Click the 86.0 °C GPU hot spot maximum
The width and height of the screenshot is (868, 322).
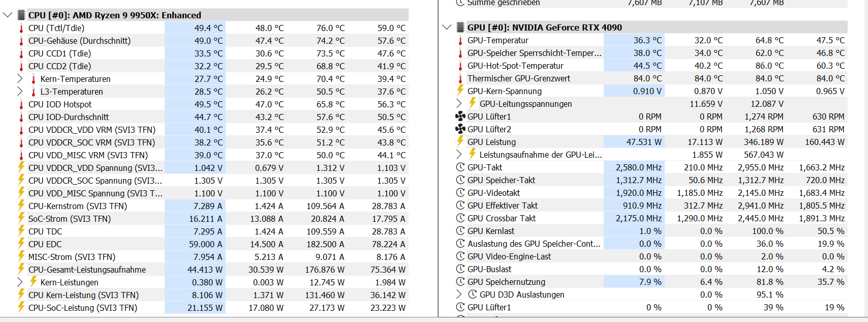tap(769, 66)
